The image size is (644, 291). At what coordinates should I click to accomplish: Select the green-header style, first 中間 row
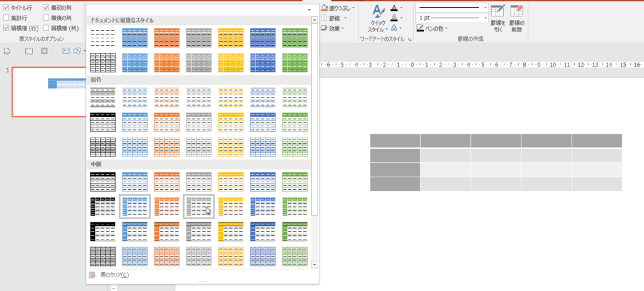295,182
